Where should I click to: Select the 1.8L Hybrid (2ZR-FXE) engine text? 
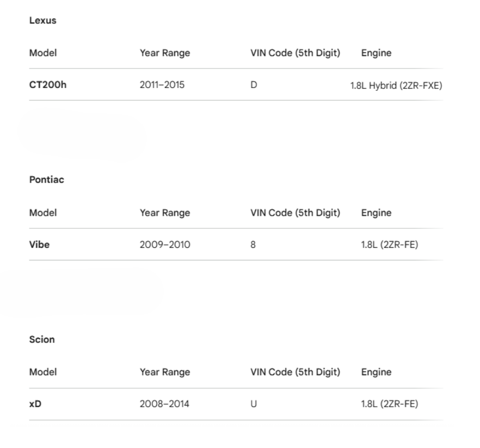[396, 85]
